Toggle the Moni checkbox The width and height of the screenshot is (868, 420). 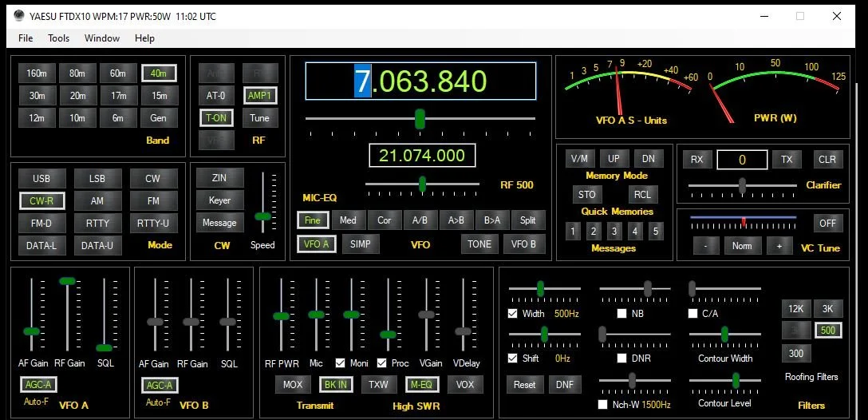click(x=341, y=363)
